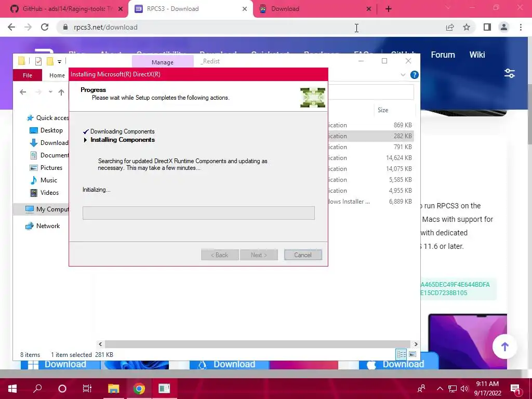Open Downloads in the navigation pane

coord(49,143)
